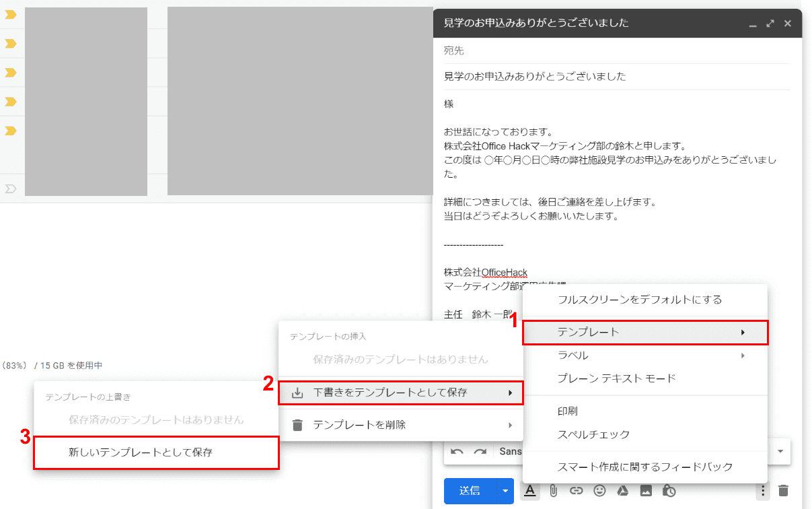Click the 15 GB を使用中 storage text
812x509 pixels.
(71, 366)
